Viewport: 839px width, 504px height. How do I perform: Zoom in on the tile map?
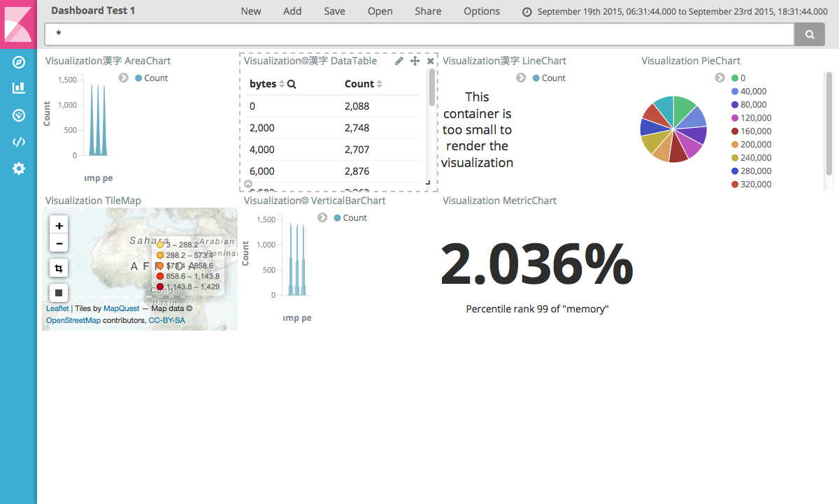click(59, 226)
